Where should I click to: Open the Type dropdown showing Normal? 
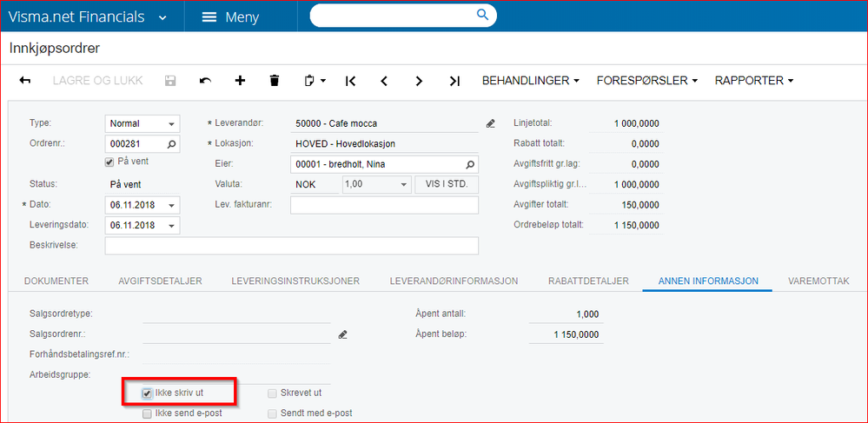click(x=171, y=124)
